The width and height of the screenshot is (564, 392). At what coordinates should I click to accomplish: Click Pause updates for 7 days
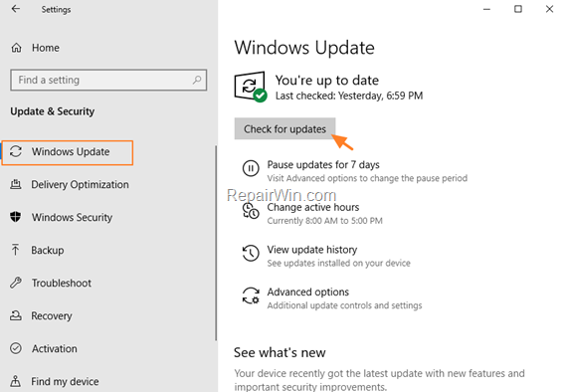[323, 165]
